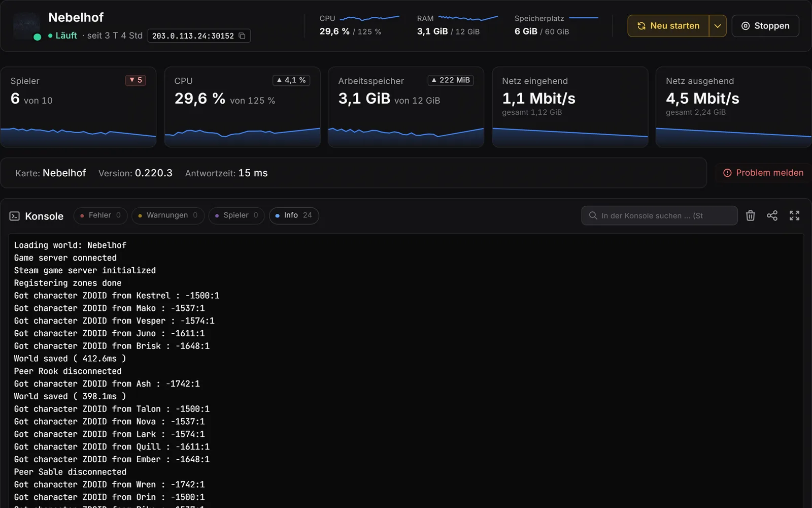This screenshot has width=812, height=508.
Task: Select the Kestrel ZDOID log line
Action: (117, 296)
